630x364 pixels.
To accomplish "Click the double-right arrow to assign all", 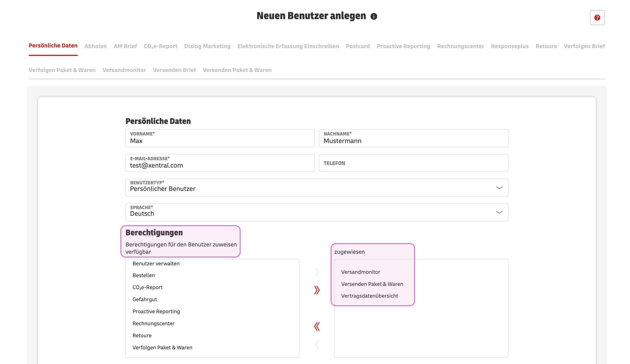I will point(317,290).
